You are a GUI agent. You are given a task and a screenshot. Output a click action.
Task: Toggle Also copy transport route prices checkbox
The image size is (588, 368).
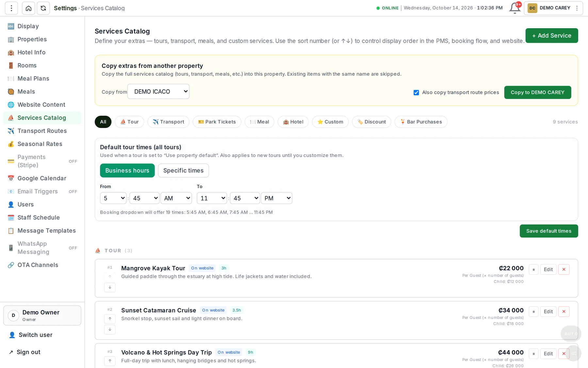coord(416,93)
